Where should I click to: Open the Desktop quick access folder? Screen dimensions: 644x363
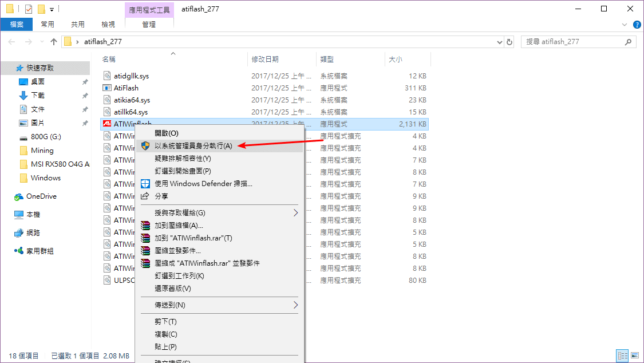[38, 82]
